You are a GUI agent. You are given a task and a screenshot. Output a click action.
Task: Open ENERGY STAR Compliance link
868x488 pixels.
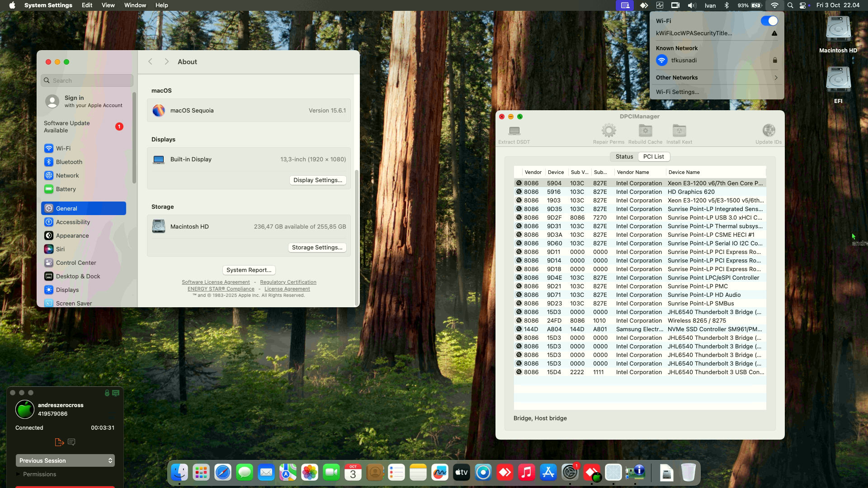[x=221, y=289]
